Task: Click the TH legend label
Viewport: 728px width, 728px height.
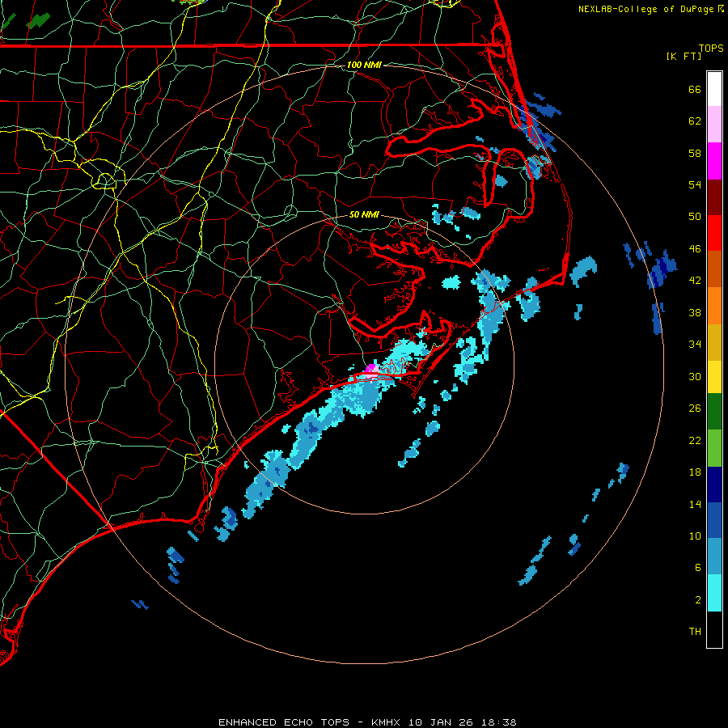Action: 695,632
